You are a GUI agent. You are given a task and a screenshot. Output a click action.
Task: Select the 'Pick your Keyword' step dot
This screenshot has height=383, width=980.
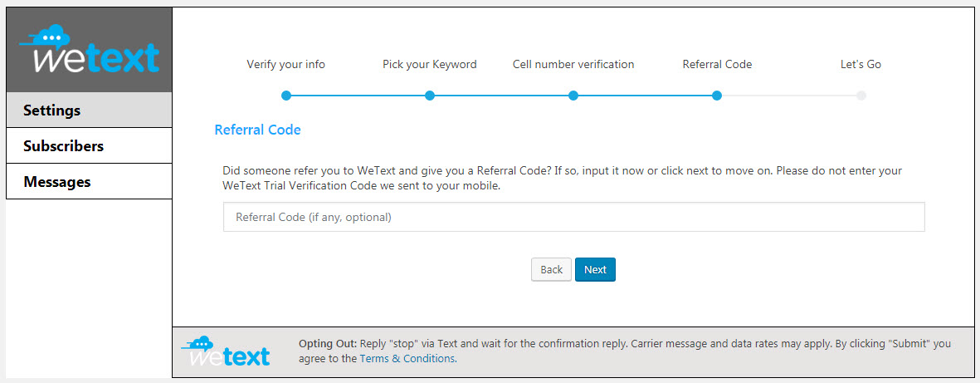coord(429,96)
